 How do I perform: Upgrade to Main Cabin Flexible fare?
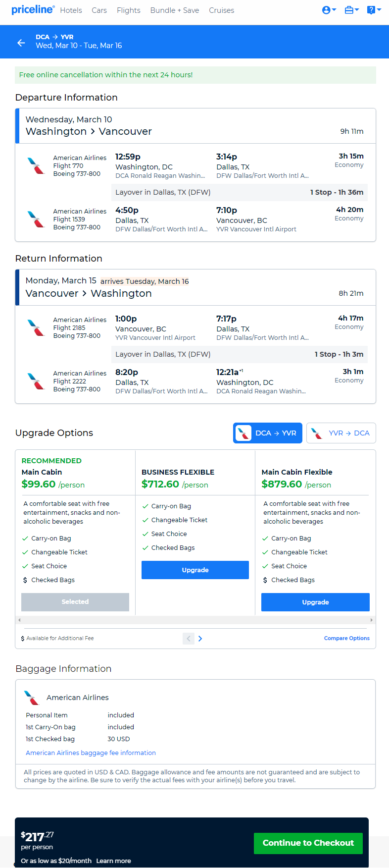click(x=315, y=602)
